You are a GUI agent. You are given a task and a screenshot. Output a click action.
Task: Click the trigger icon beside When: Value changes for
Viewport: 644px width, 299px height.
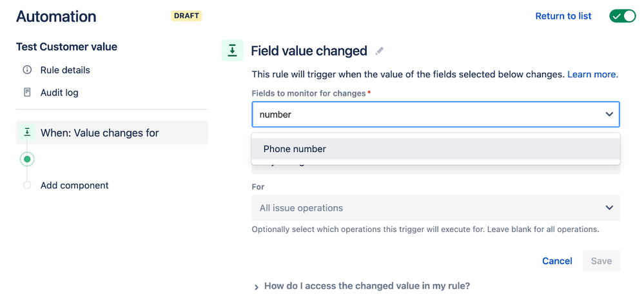click(27, 132)
